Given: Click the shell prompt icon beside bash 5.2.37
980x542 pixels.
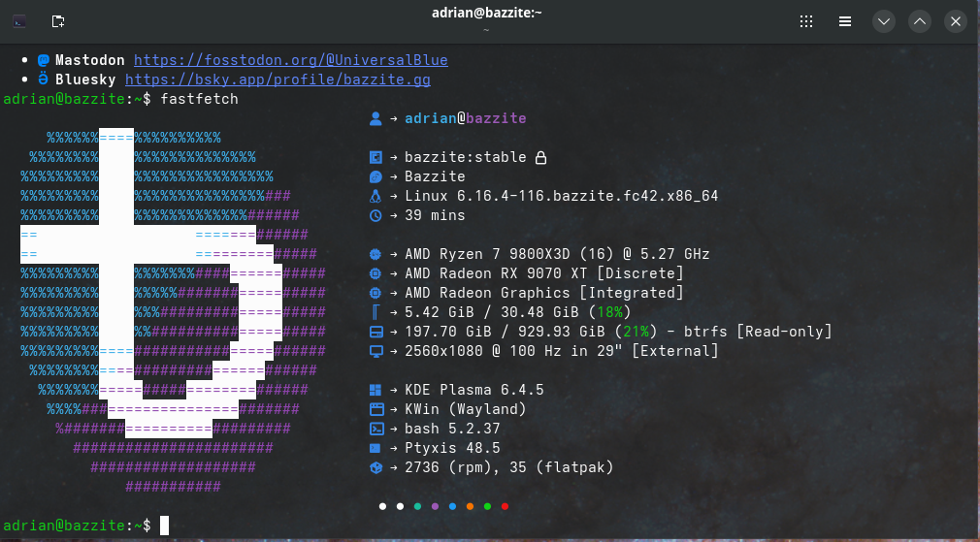Looking at the screenshot, I should click(x=376, y=429).
